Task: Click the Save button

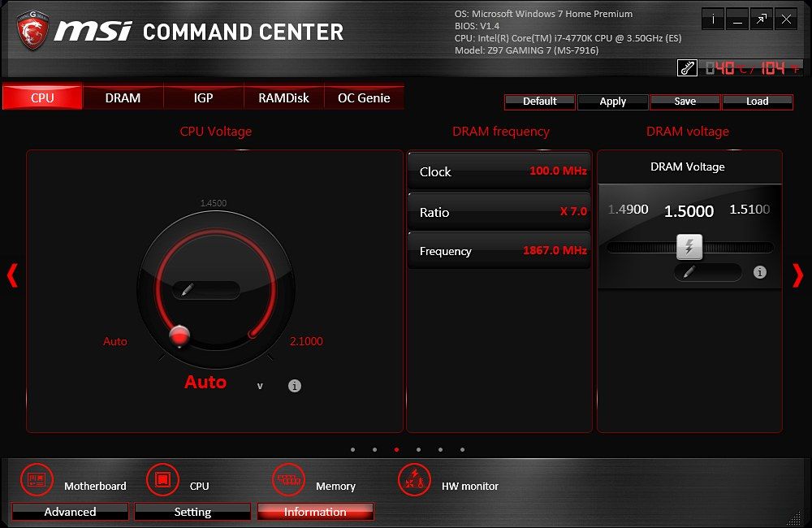Action: tap(685, 102)
